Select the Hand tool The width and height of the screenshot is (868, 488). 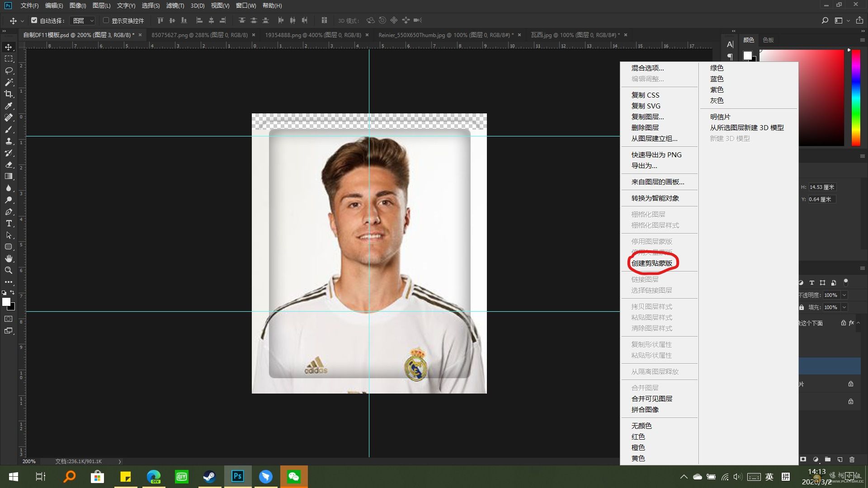pyautogui.click(x=9, y=258)
